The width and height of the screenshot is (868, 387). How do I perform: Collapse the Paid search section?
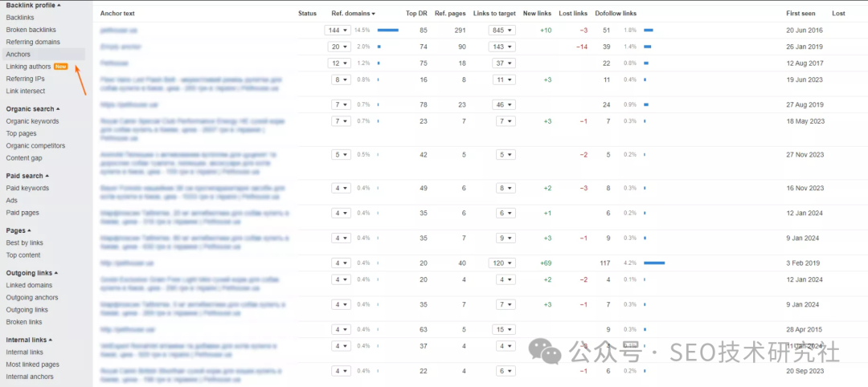pos(27,176)
